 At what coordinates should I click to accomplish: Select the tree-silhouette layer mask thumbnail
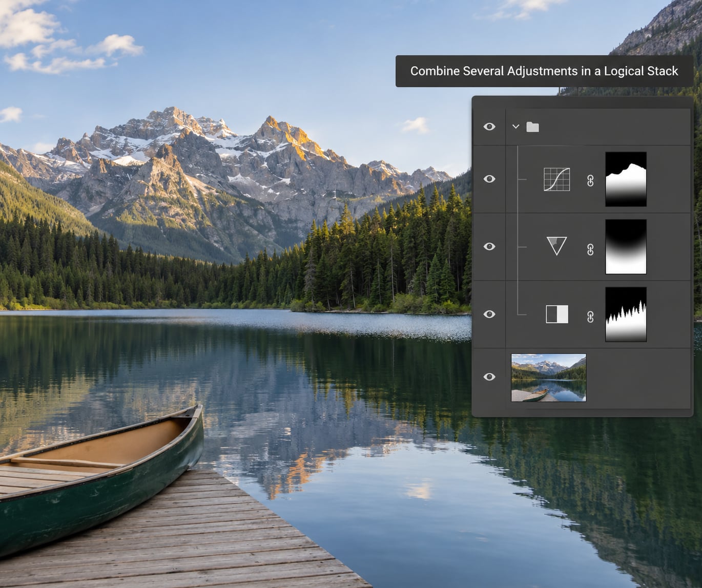626,314
